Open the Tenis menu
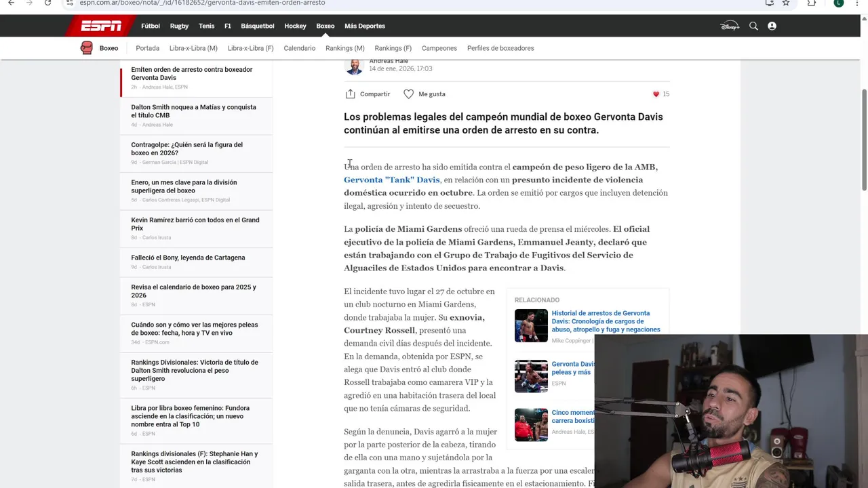868x488 pixels. (207, 26)
